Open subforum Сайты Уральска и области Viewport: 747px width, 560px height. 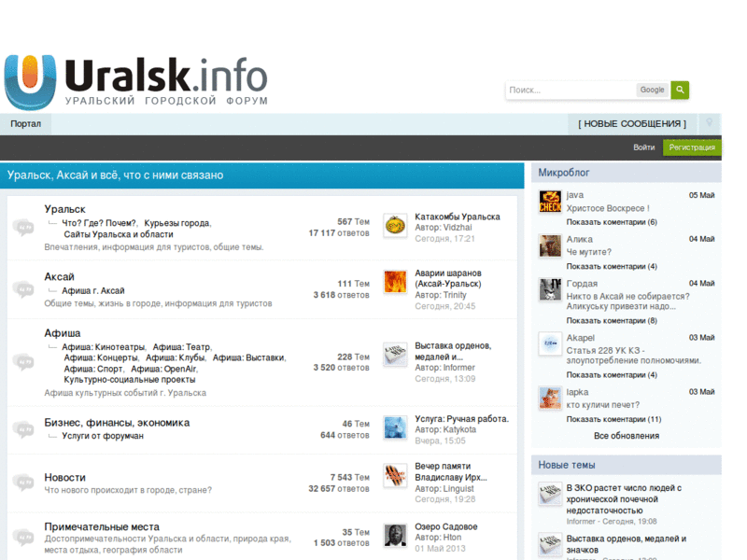[119, 234]
